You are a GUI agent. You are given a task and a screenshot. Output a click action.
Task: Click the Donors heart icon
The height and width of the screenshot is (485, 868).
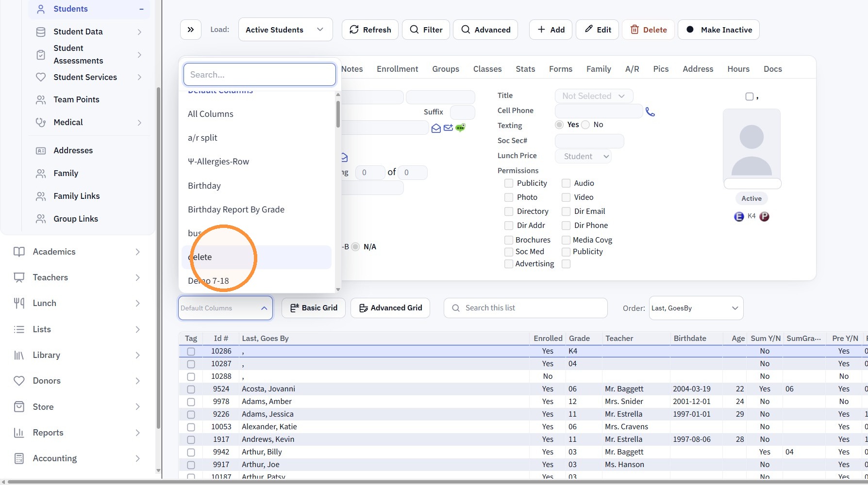click(x=19, y=381)
